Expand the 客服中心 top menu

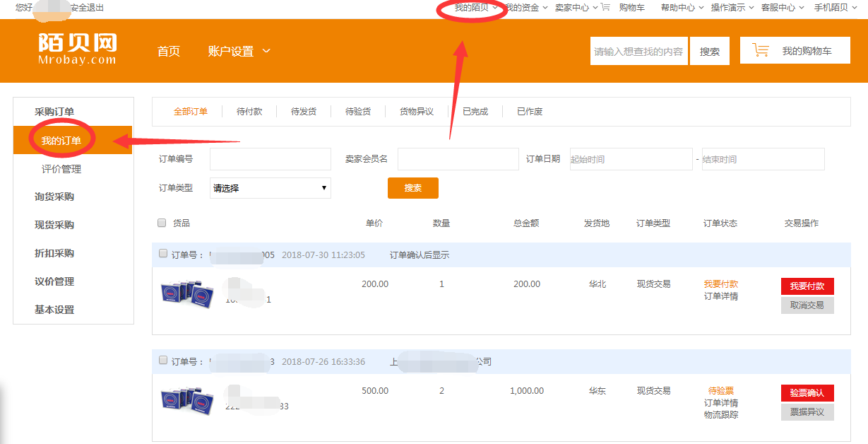point(783,8)
